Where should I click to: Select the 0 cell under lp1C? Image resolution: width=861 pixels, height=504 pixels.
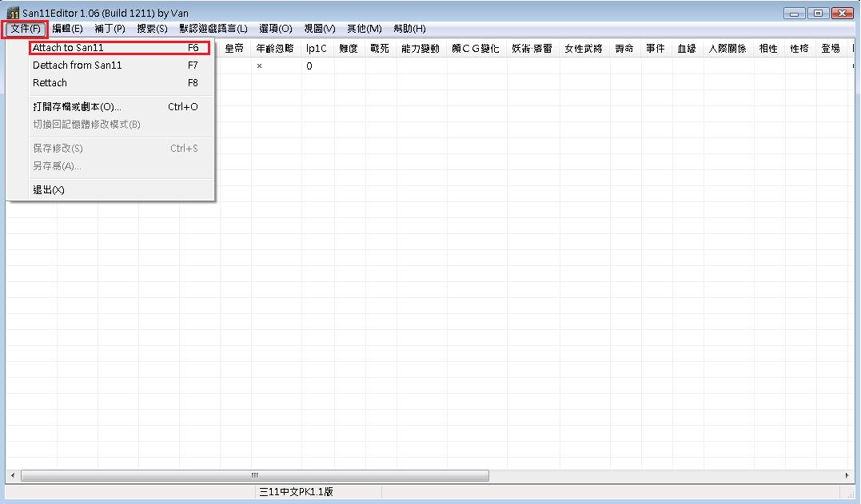(317, 65)
